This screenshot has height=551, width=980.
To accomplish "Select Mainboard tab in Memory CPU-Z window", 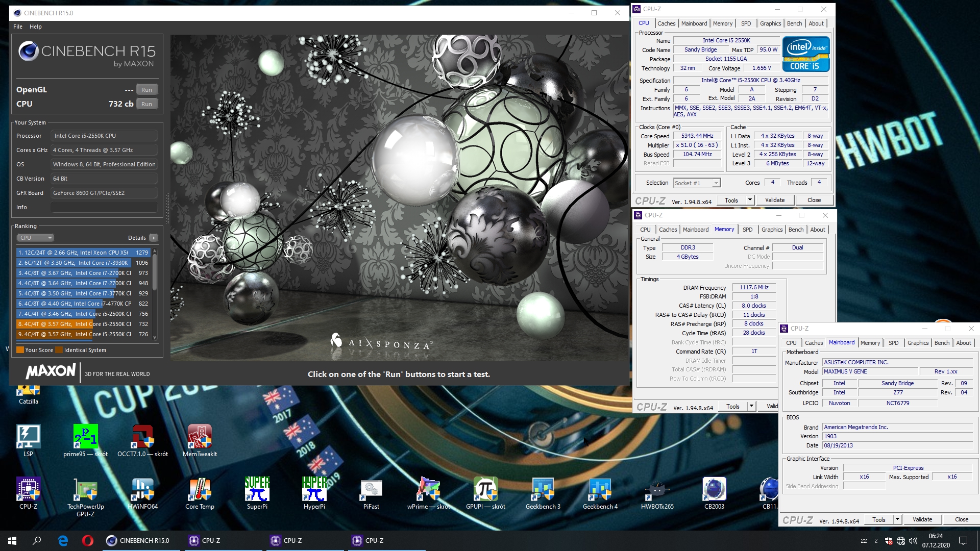I will click(696, 230).
